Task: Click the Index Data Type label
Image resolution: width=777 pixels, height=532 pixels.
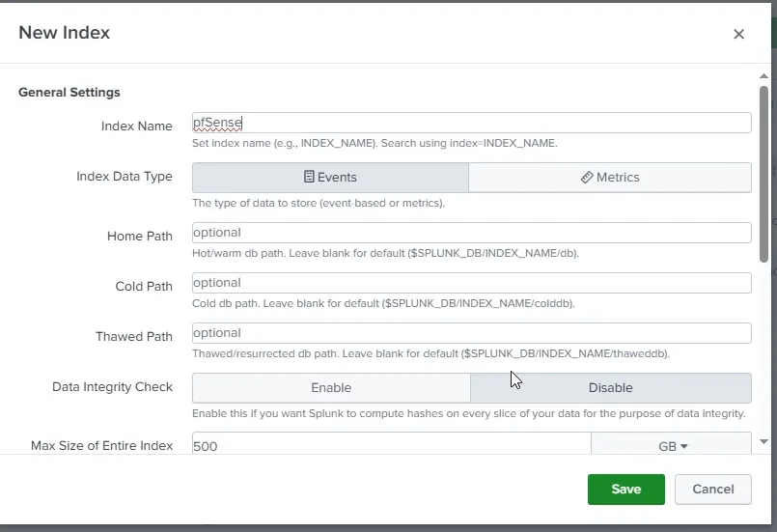Action: tap(125, 177)
